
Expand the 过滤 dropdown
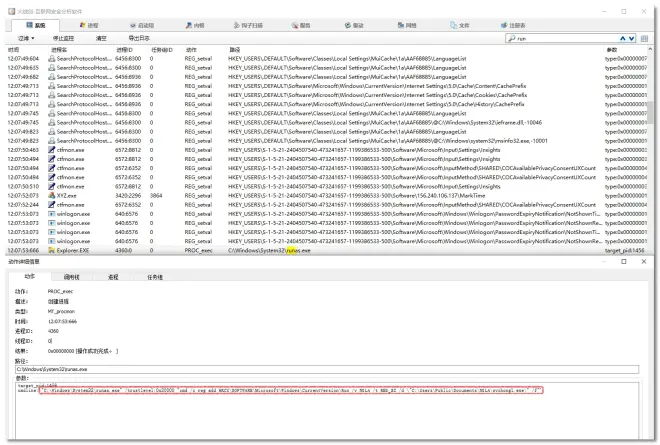pos(27,38)
